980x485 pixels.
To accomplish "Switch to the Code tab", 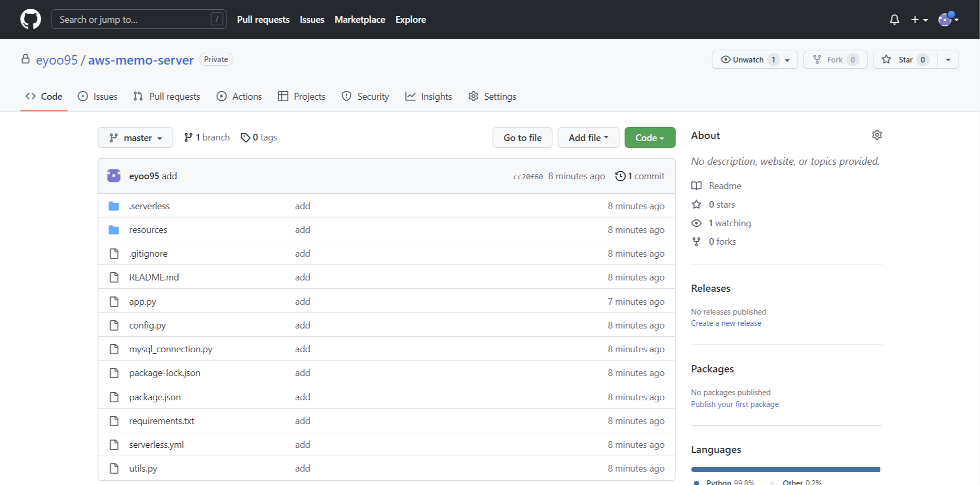I will point(44,97).
